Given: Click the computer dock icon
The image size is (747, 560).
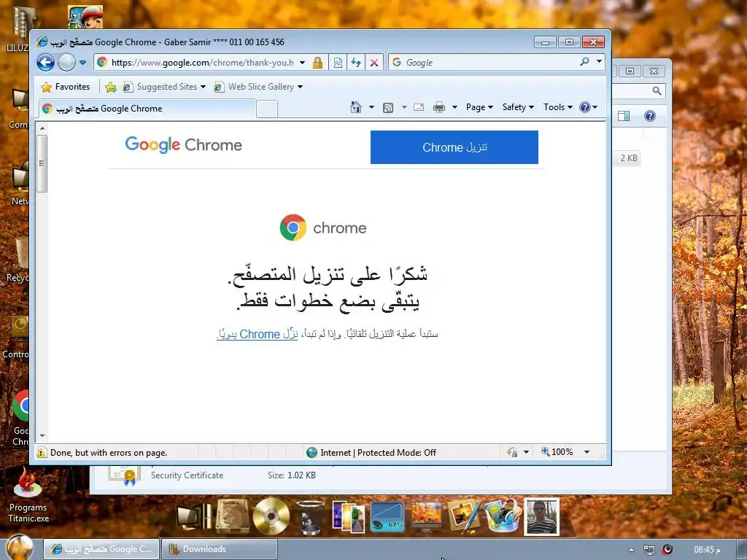Looking at the screenshot, I should pos(193,517).
